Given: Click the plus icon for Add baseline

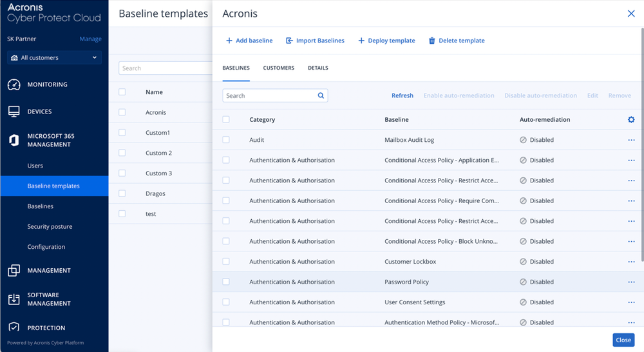Looking at the screenshot, I should (x=229, y=41).
